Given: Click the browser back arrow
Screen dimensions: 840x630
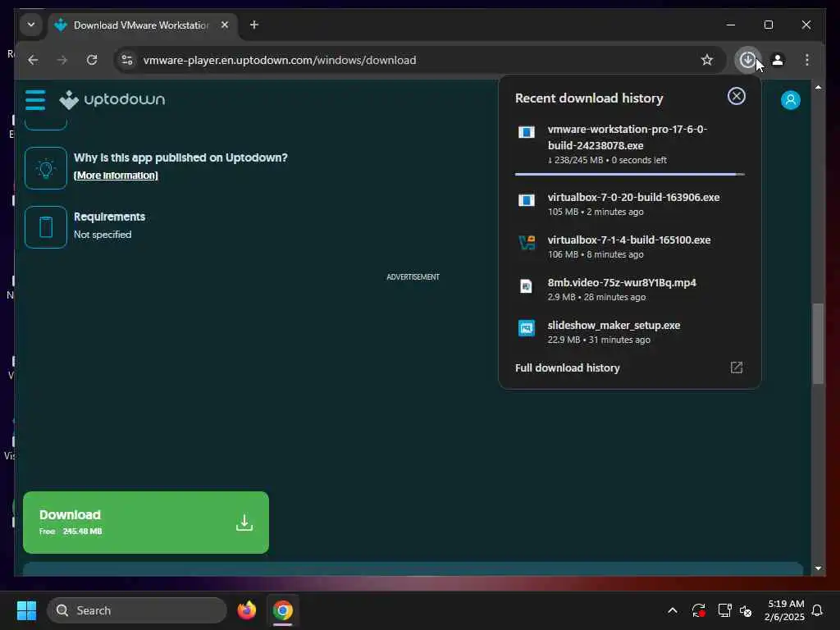Looking at the screenshot, I should (x=33, y=60).
